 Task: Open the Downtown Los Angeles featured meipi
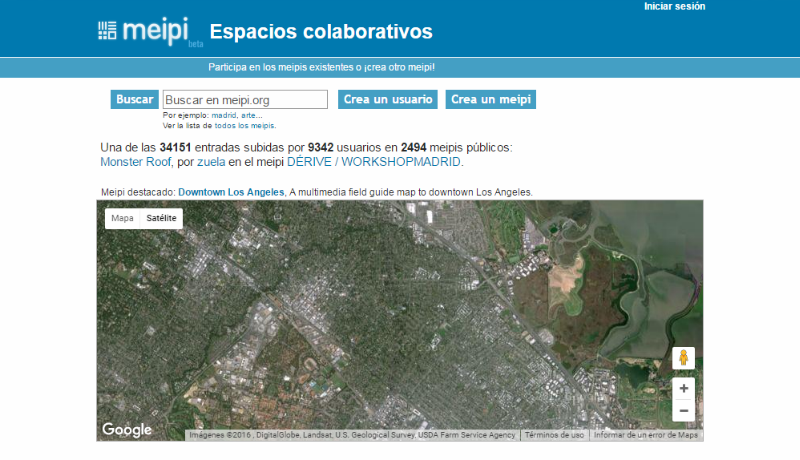(231, 192)
